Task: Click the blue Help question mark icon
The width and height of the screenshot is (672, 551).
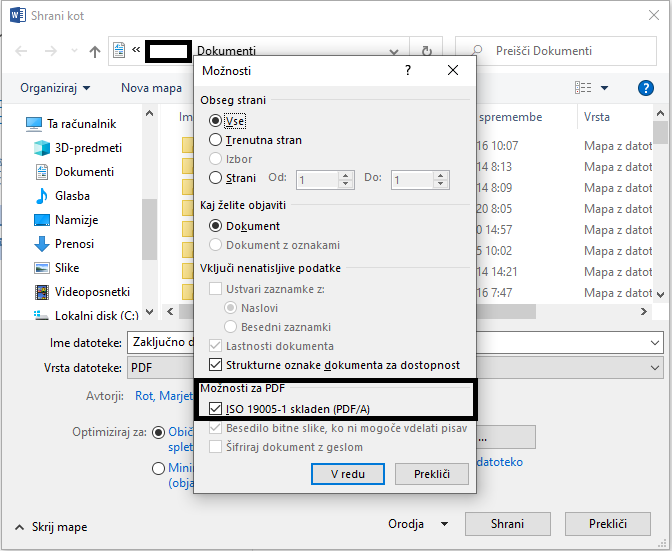Action: [645, 88]
